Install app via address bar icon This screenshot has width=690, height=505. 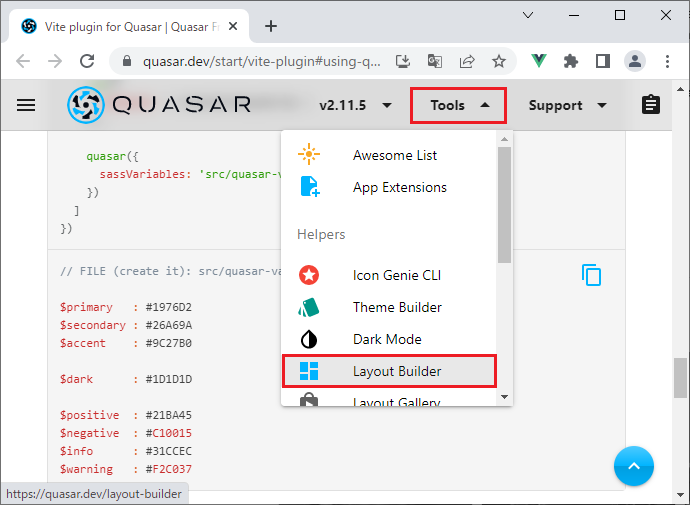(x=403, y=61)
